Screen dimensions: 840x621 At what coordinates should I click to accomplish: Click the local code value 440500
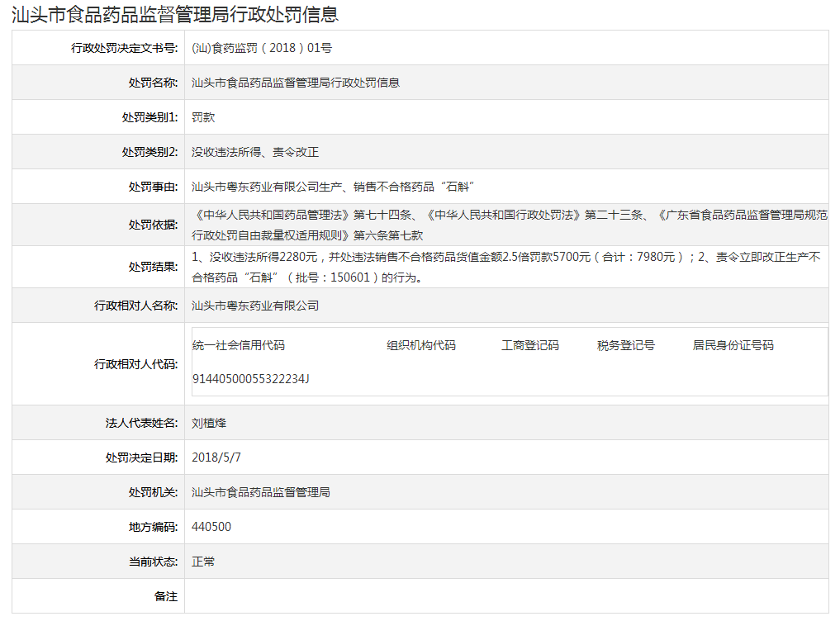coord(211,526)
